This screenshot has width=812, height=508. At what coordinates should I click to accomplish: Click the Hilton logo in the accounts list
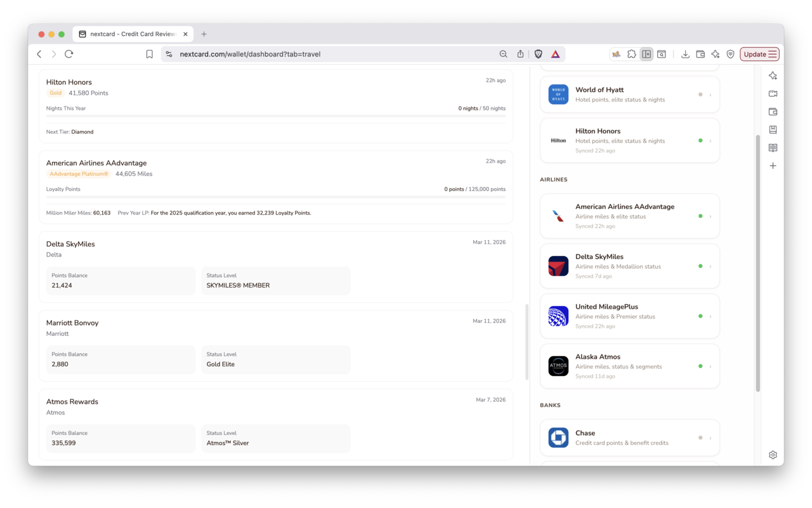pyautogui.click(x=558, y=140)
